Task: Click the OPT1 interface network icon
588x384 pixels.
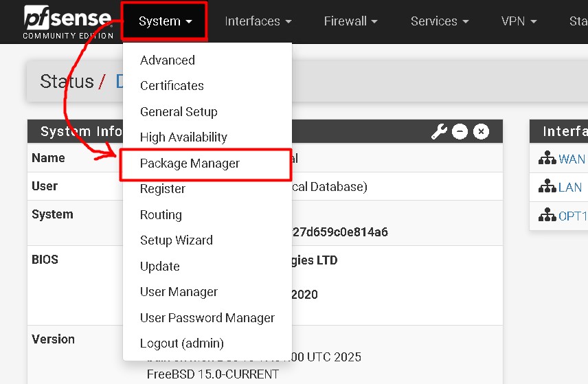Action: tap(547, 215)
